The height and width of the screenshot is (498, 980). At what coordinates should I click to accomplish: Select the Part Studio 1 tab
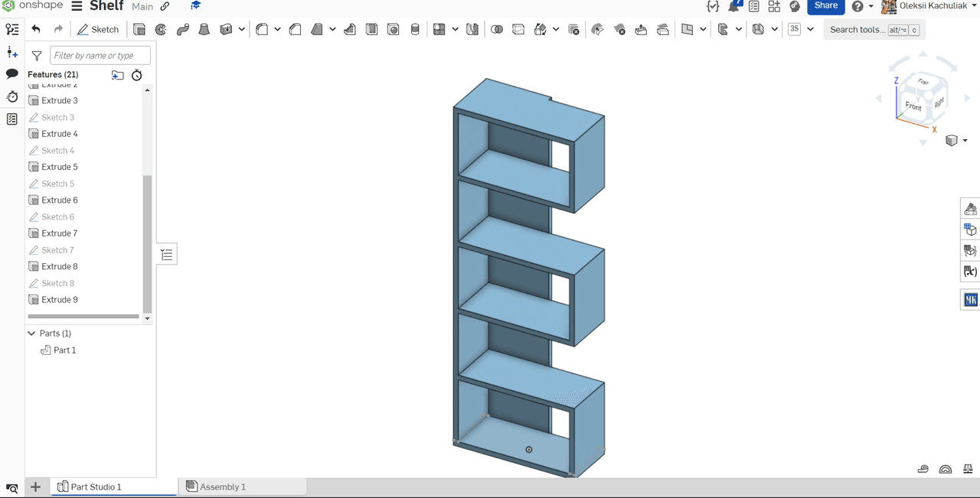click(96, 487)
